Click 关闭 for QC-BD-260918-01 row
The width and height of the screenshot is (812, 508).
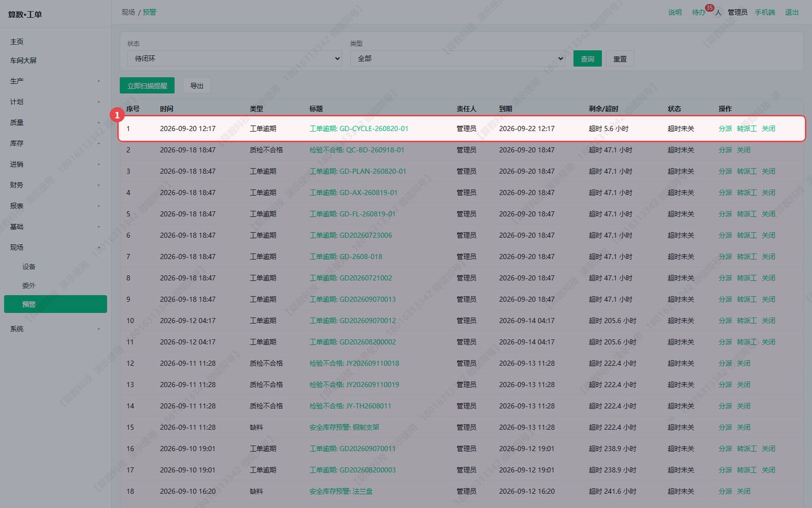coord(744,150)
